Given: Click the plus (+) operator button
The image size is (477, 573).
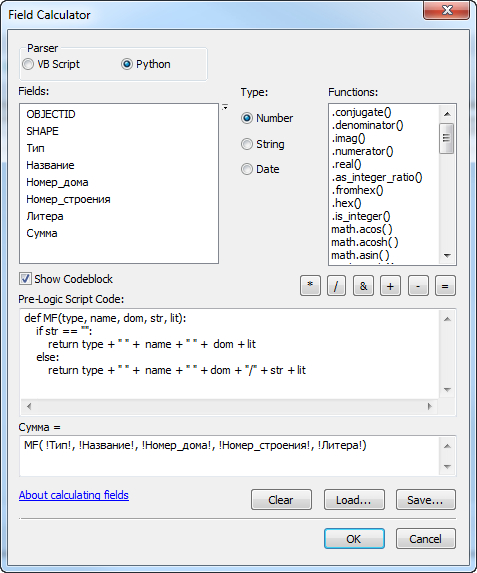Looking at the screenshot, I should (390, 286).
